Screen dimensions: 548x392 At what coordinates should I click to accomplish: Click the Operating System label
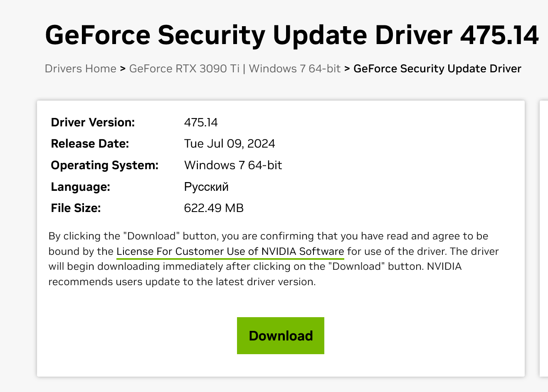pos(105,165)
